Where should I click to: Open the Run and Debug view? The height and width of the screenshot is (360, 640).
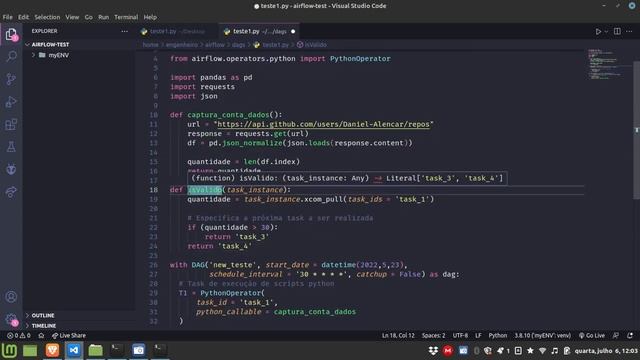pos(11,102)
